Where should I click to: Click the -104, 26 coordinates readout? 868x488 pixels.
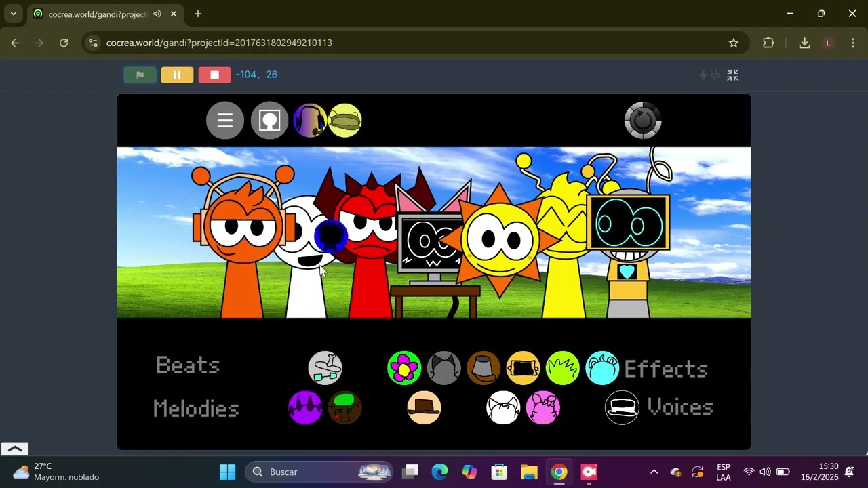click(257, 75)
